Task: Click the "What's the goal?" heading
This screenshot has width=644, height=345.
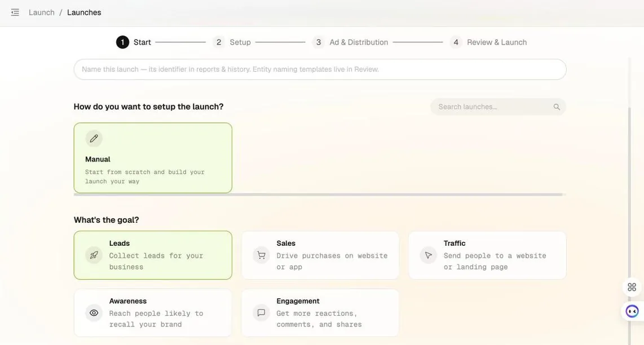Action: coord(107,220)
